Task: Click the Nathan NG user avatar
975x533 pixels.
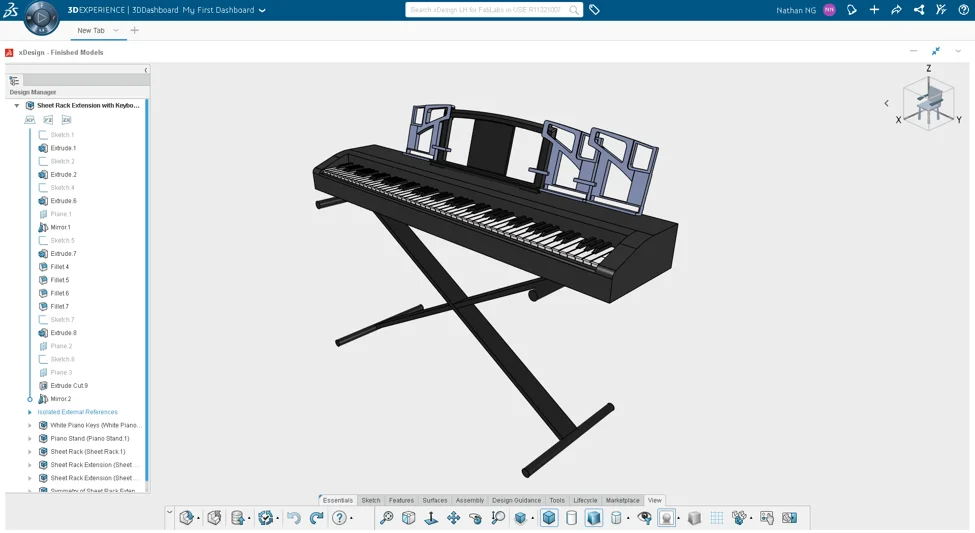Action: pyautogui.click(x=829, y=10)
